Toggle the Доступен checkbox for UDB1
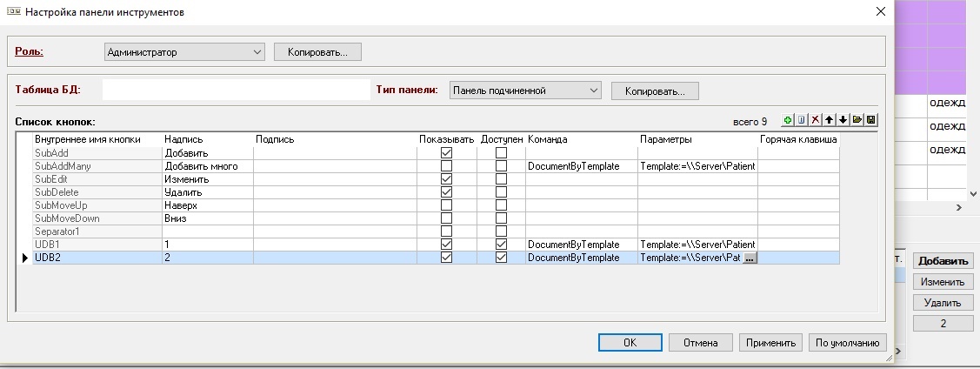Image resolution: width=980 pixels, height=369 pixels. [501, 245]
